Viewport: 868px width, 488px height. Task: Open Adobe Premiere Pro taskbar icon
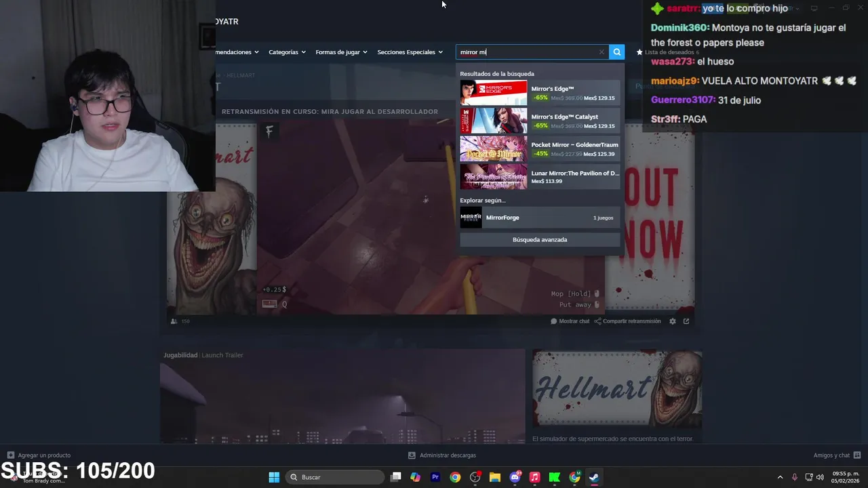coord(435,477)
